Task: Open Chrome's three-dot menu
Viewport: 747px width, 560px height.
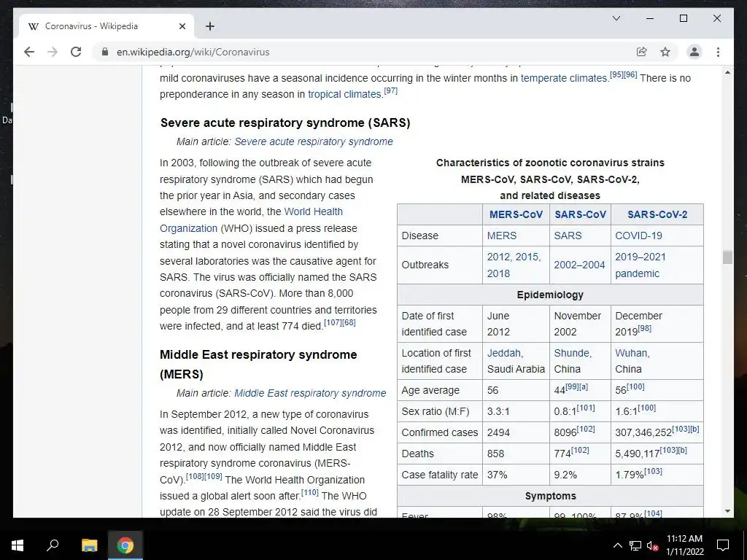Action: (718, 52)
